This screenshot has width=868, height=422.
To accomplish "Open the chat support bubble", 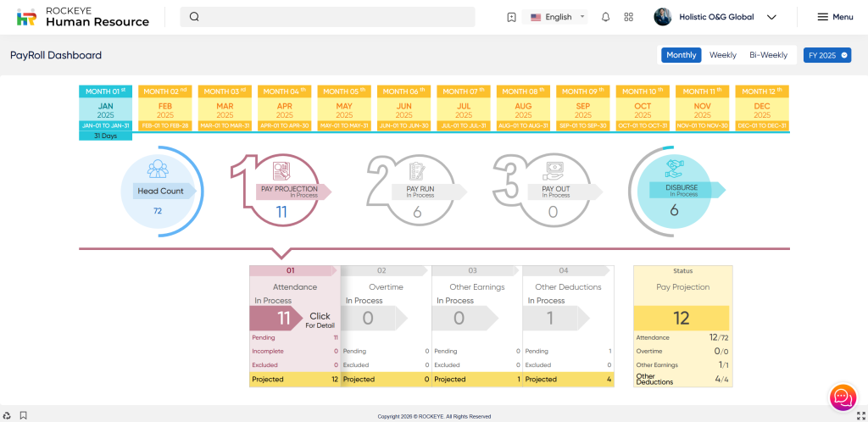I will [843, 397].
